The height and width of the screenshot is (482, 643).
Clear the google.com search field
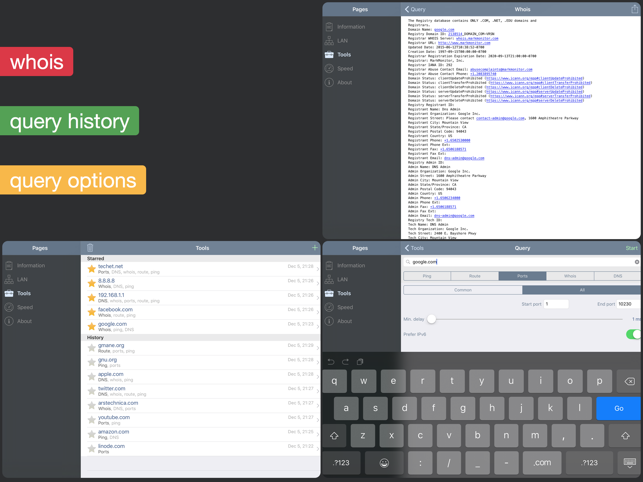point(636,262)
